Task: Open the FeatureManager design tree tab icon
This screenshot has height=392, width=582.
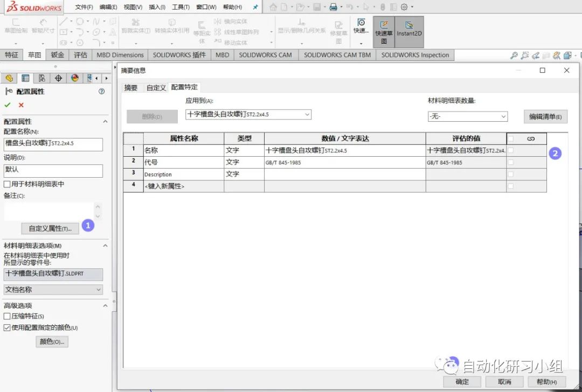Action: tap(9, 78)
